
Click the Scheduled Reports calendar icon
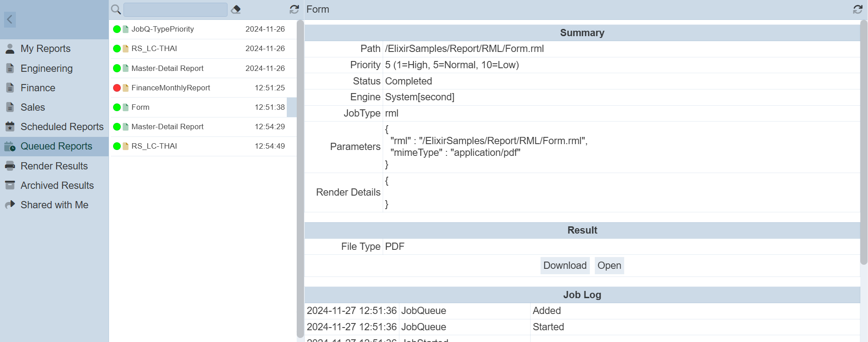pyautogui.click(x=10, y=126)
